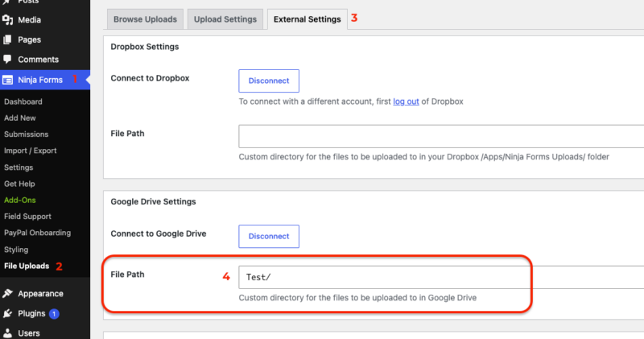Click the Google Drive custom directory description
644x339 pixels.
click(357, 298)
